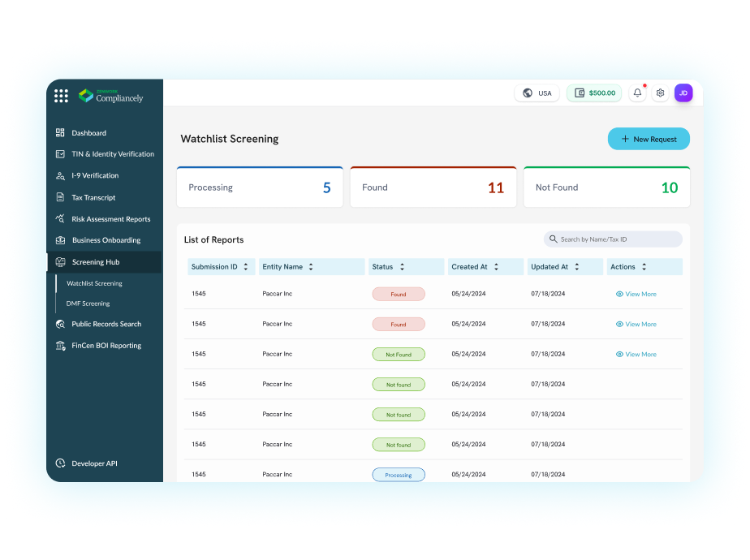
Task: Click the Dashboard sidebar icon
Action: [x=60, y=133]
